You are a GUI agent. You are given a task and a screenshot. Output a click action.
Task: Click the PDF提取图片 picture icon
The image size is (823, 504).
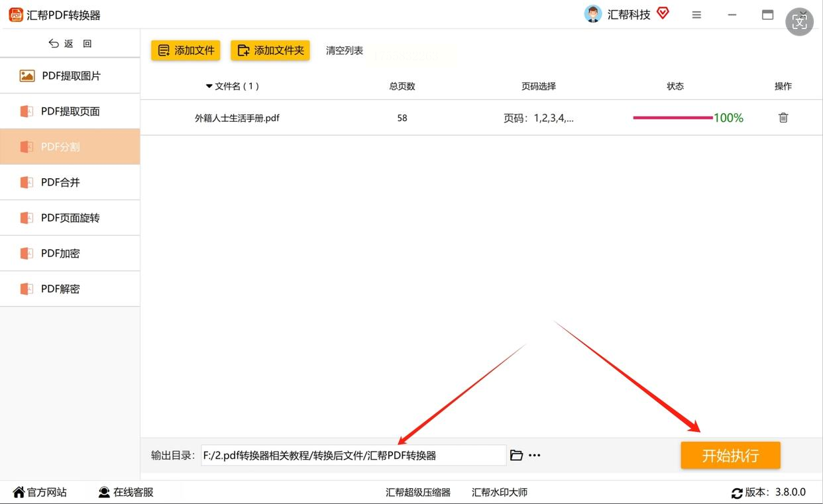tap(27, 76)
